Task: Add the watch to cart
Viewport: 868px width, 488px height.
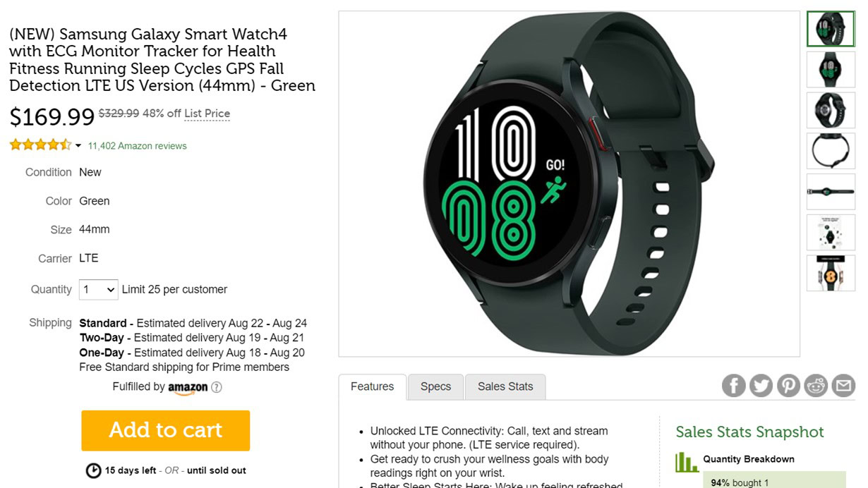Action: pos(166,430)
